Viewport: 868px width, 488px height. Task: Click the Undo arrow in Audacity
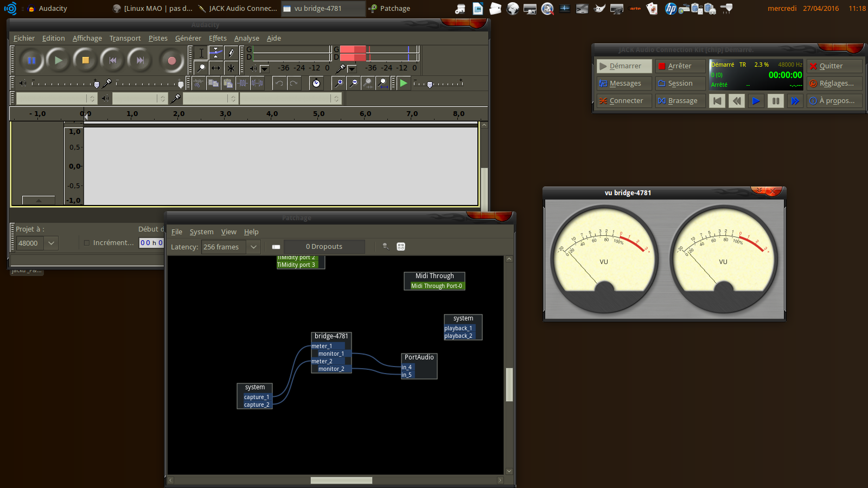click(x=279, y=83)
